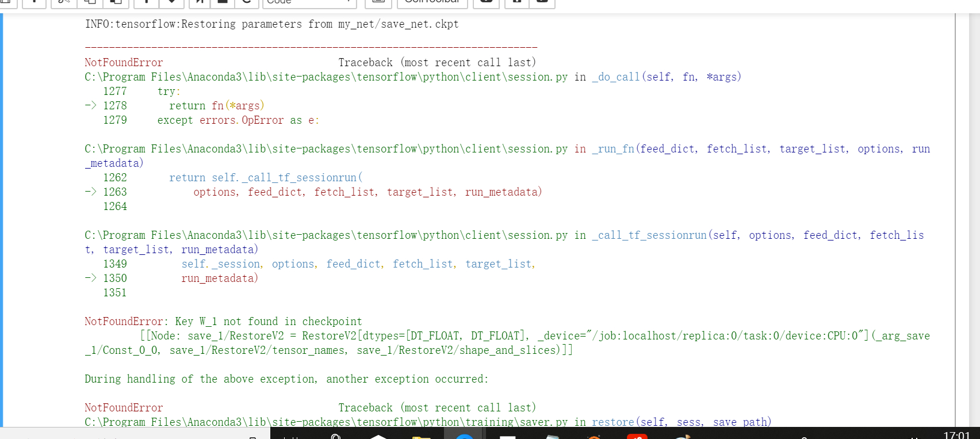Click the '_1/Const_0_0, save_1/RestoreV2/tensor_names' line
This screenshot has width=980, height=439.
[x=329, y=350]
